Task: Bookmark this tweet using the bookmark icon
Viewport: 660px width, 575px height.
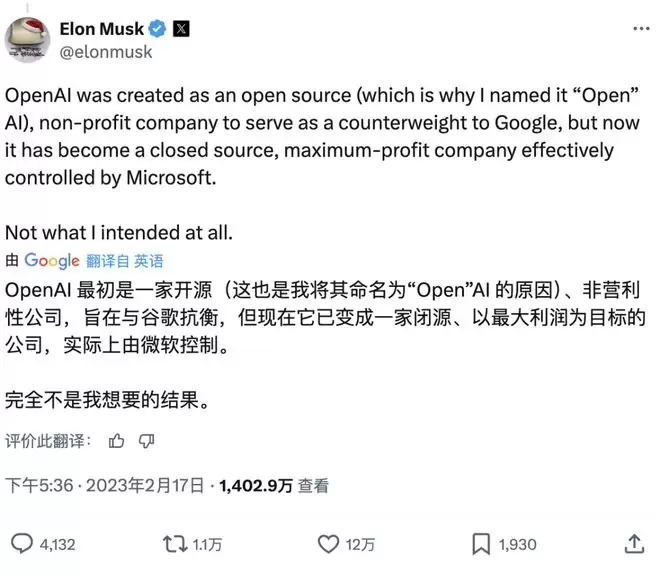Action: click(481, 544)
